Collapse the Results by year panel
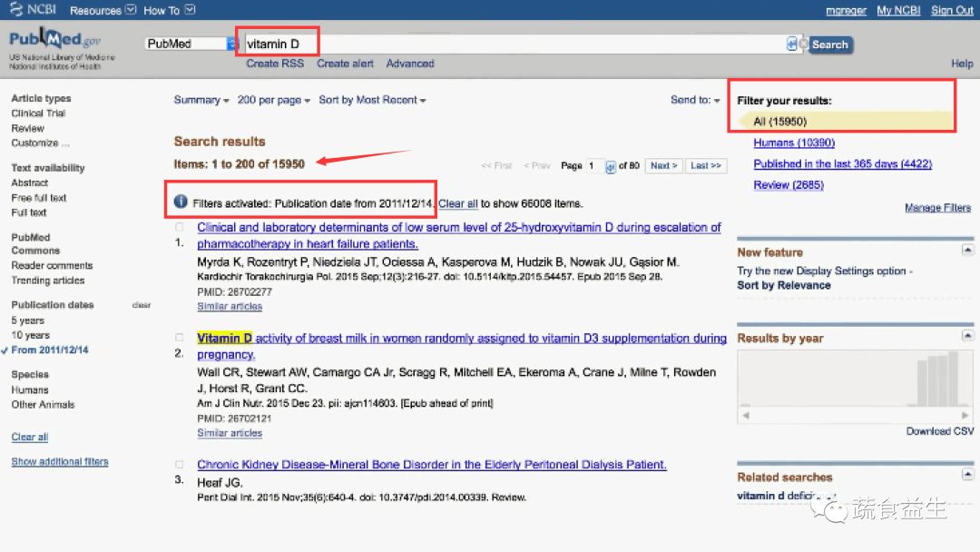The width and height of the screenshot is (980, 552). [x=967, y=336]
